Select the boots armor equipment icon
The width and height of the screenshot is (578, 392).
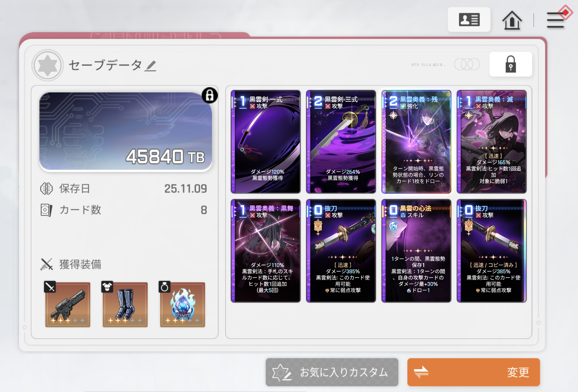[125, 304]
